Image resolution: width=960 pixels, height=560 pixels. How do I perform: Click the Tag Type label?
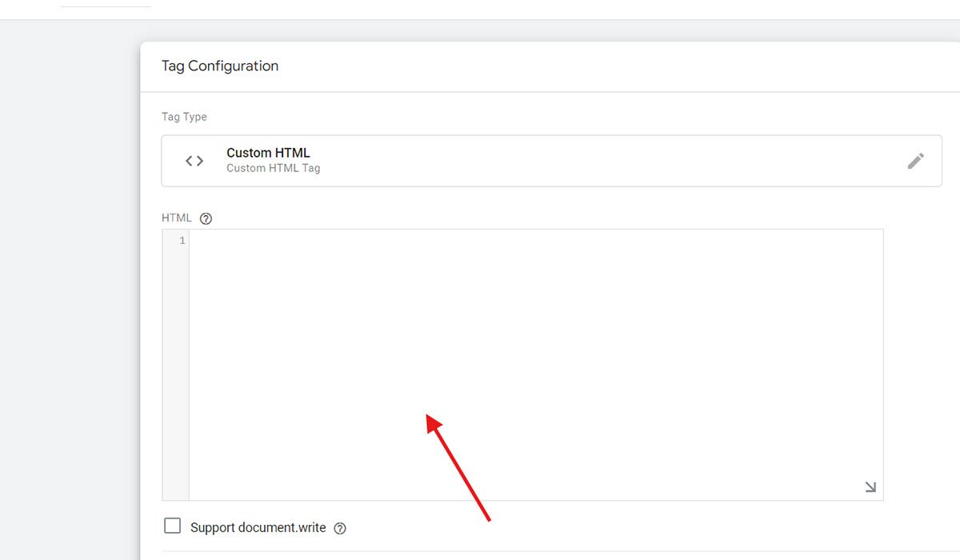click(184, 117)
